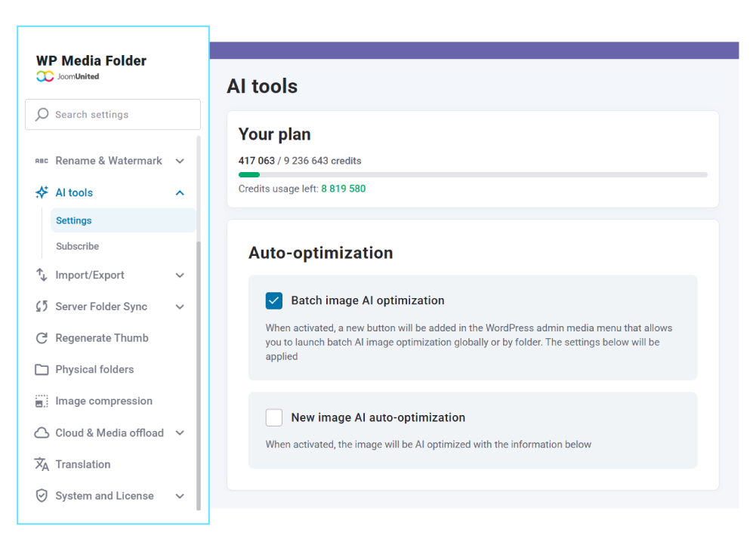756x554 pixels.
Task: Click the credits usage progress bar
Action: click(473, 174)
